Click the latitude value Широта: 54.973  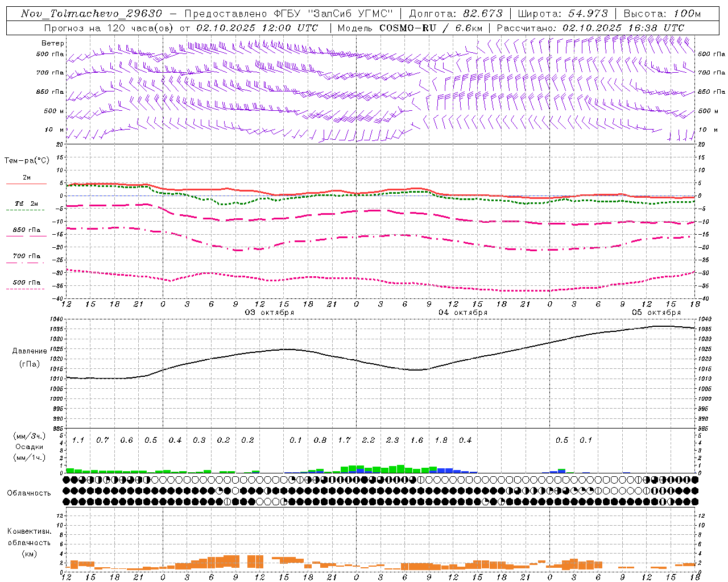click(562, 14)
